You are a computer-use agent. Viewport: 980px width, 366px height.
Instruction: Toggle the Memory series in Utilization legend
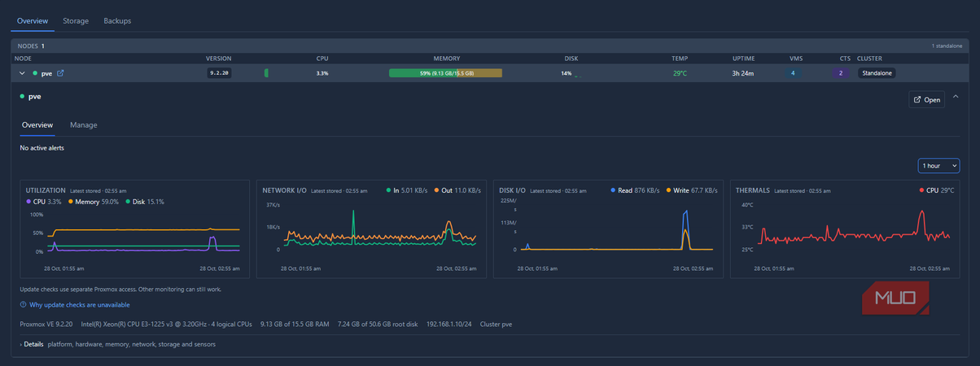pos(94,201)
